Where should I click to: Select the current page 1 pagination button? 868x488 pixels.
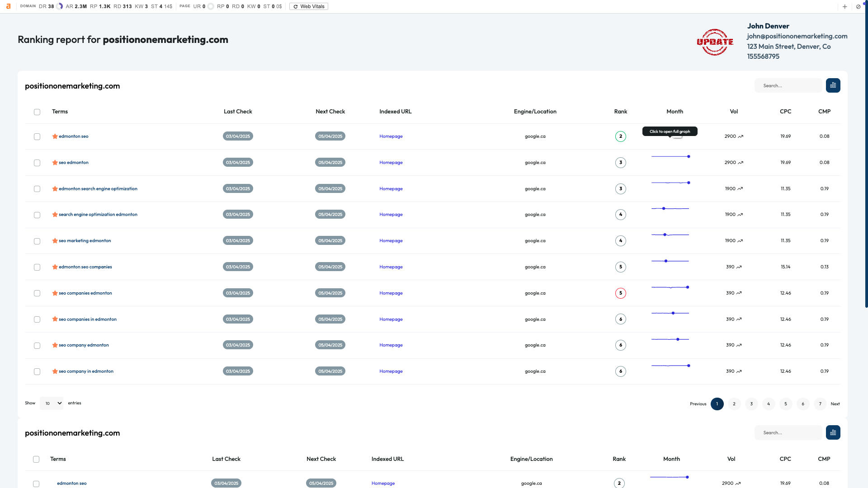(717, 404)
